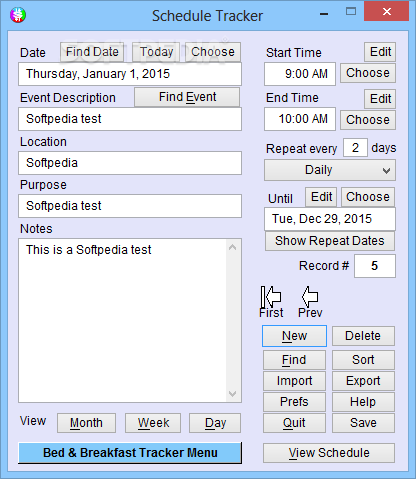Go to the First record arrow
This screenshot has height=479, width=416.
271,297
